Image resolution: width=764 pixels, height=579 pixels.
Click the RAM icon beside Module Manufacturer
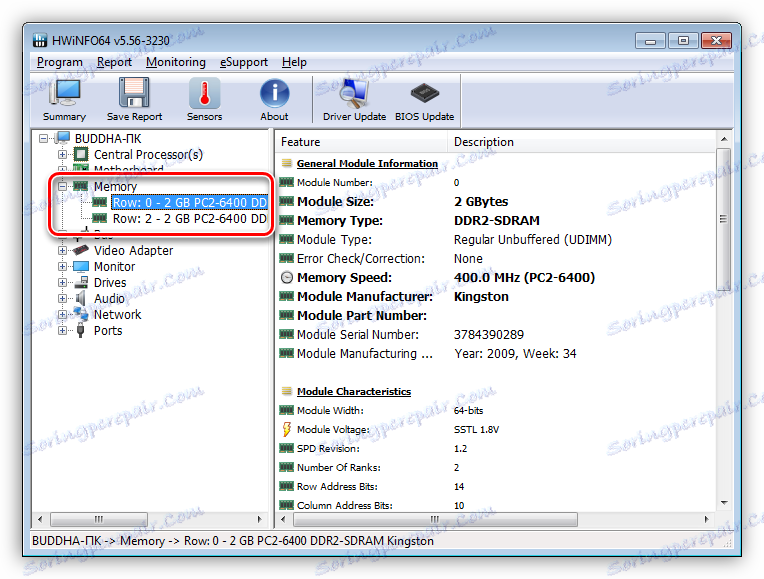point(286,296)
